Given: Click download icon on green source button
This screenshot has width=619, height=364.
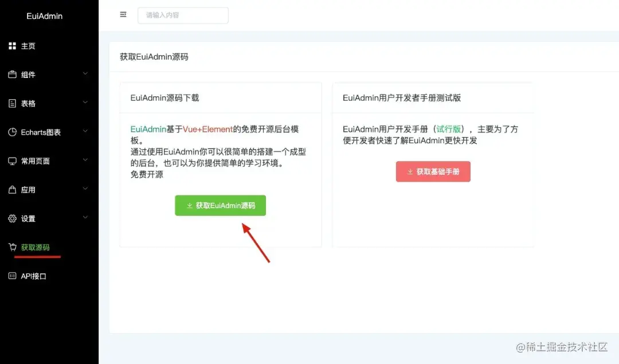Looking at the screenshot, I should (190, 205).
